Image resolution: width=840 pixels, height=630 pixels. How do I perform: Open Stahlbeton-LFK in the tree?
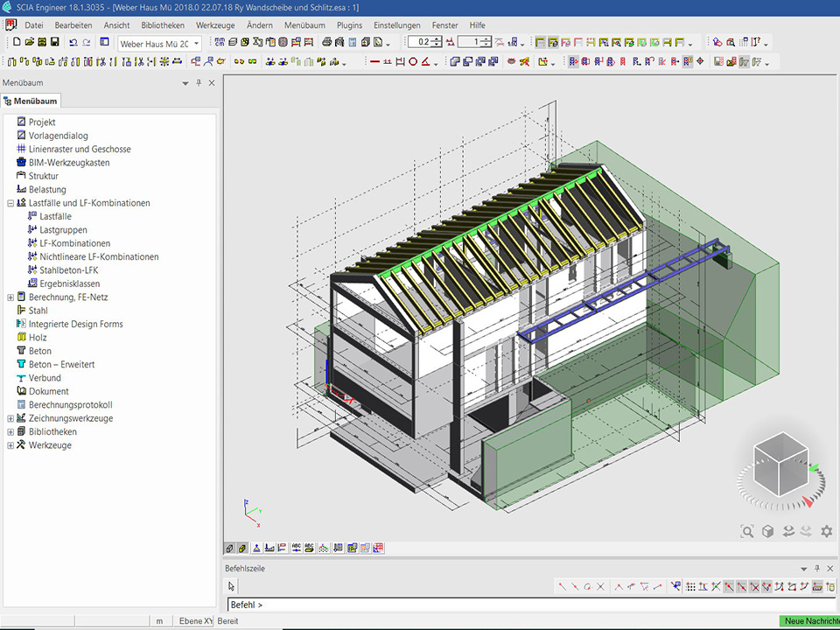click(x=68, y=270)
